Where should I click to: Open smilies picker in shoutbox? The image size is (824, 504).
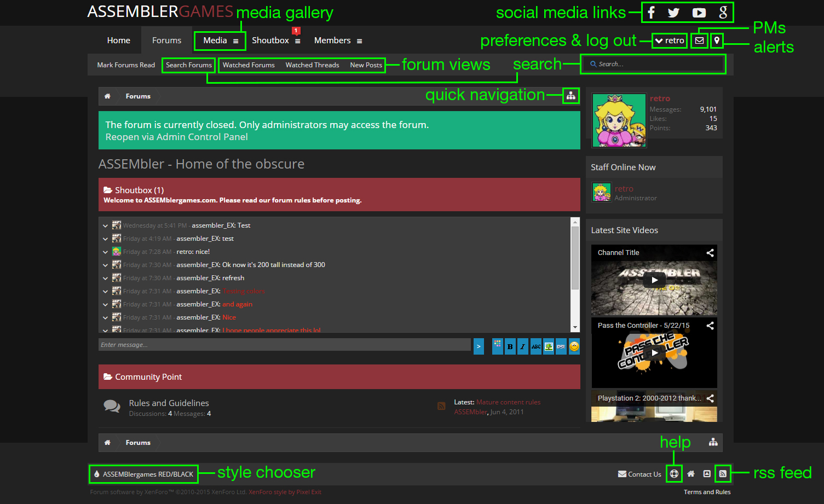pos(574,346)
